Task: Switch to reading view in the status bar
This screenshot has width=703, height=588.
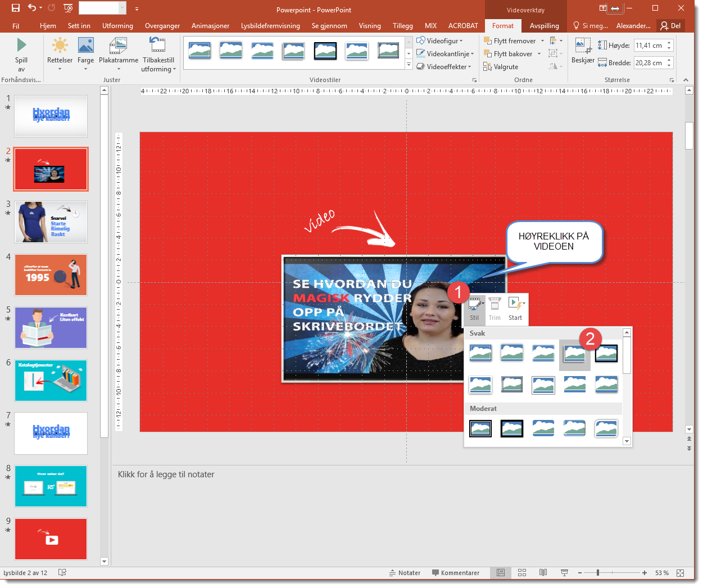Action: coord(543,573)
